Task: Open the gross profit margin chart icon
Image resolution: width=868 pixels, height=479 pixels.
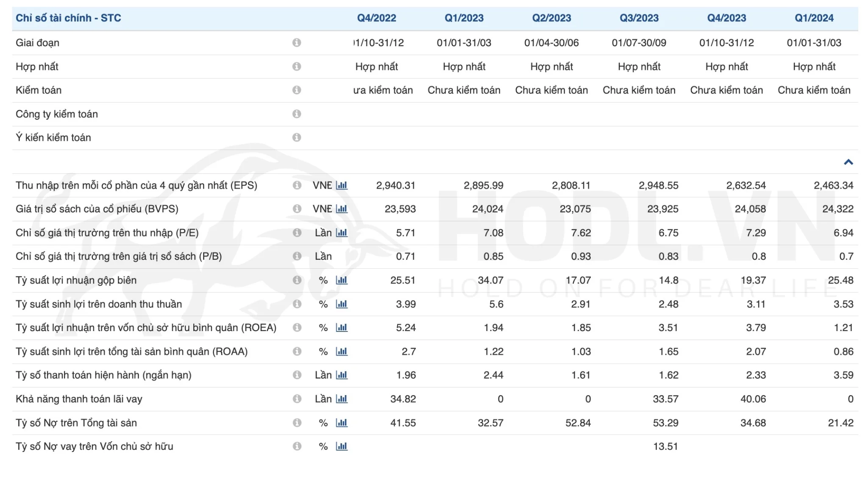Action: pos(341,280)
